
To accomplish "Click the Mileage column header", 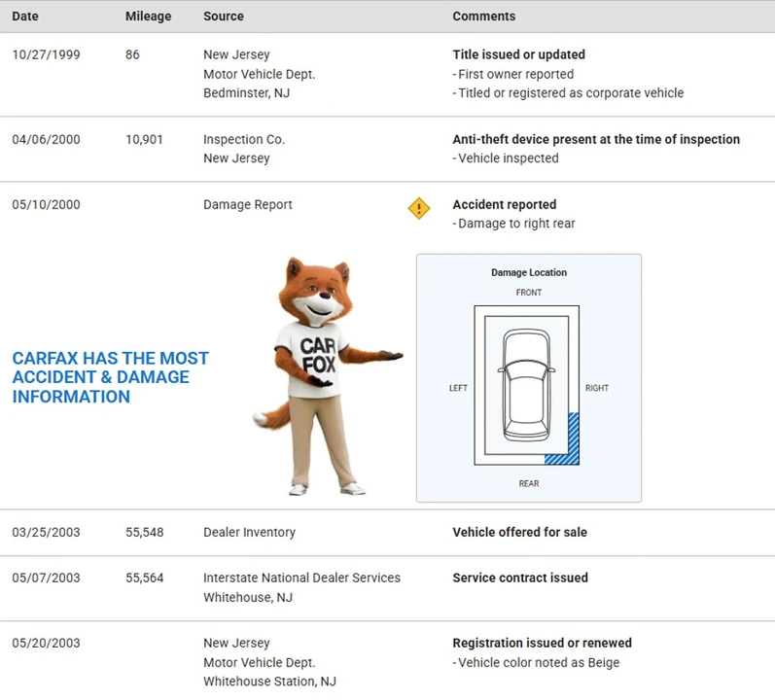I will tap(148, 17).
